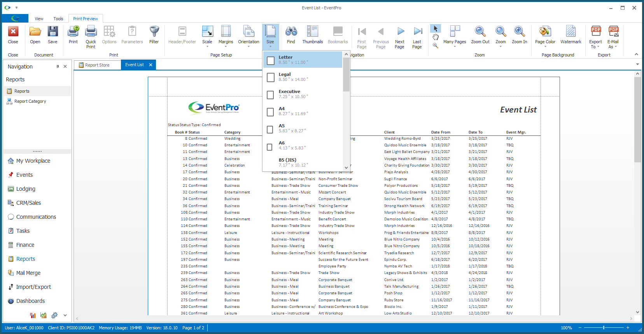
Task: Switch to the Tools ribbon tab
Action: (x=58, y=19)
